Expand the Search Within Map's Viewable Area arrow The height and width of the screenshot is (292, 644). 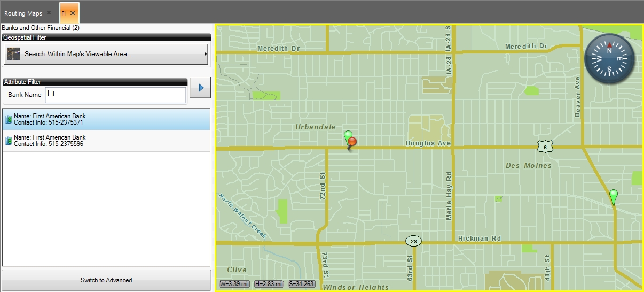[206, 54]
